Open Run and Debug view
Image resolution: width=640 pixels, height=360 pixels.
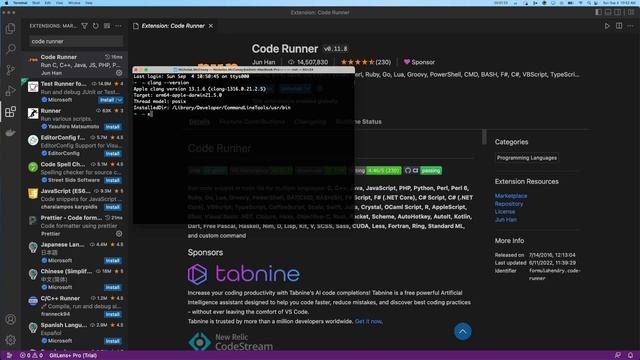(11, 91)
